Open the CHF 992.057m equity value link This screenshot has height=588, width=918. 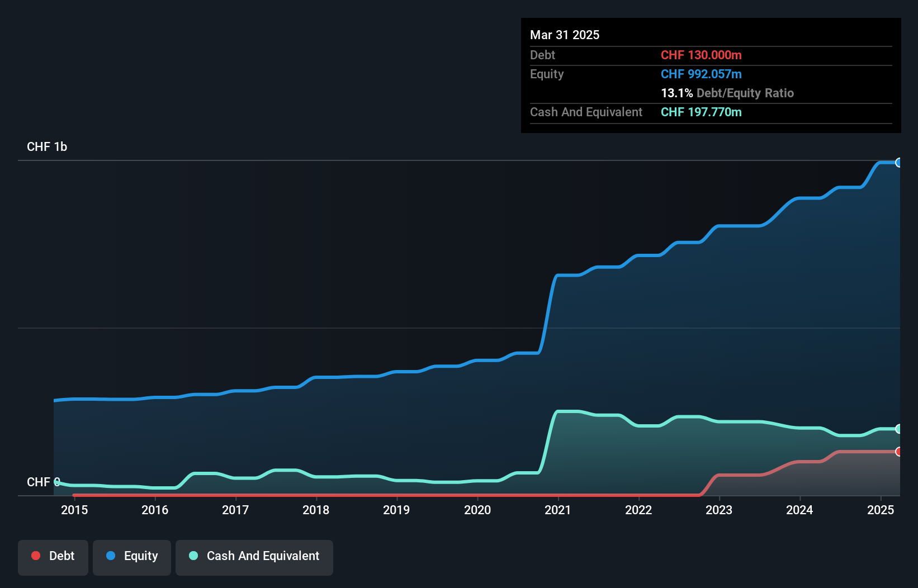[701, 74]
